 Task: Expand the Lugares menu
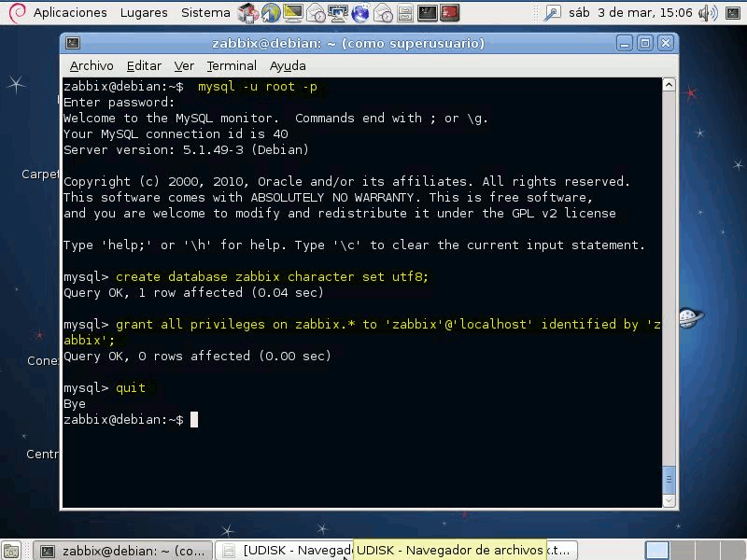point(144,13)
